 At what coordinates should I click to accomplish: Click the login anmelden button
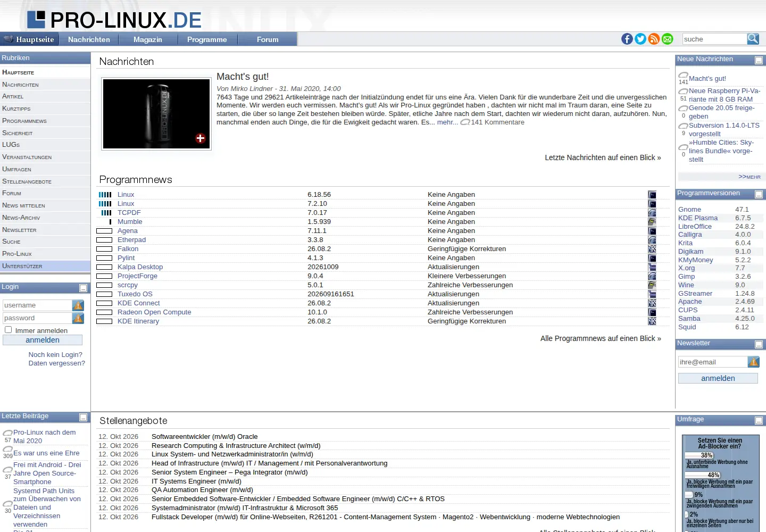pos(43,340)
